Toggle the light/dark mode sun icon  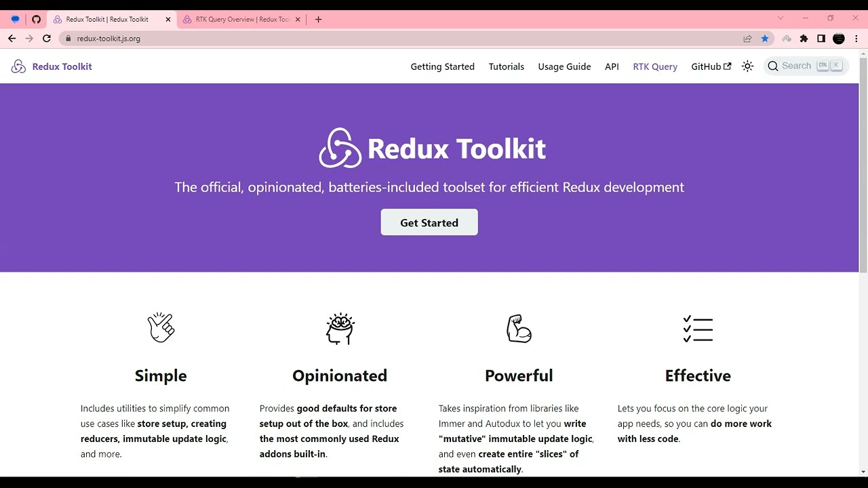[x=747, y=66]
